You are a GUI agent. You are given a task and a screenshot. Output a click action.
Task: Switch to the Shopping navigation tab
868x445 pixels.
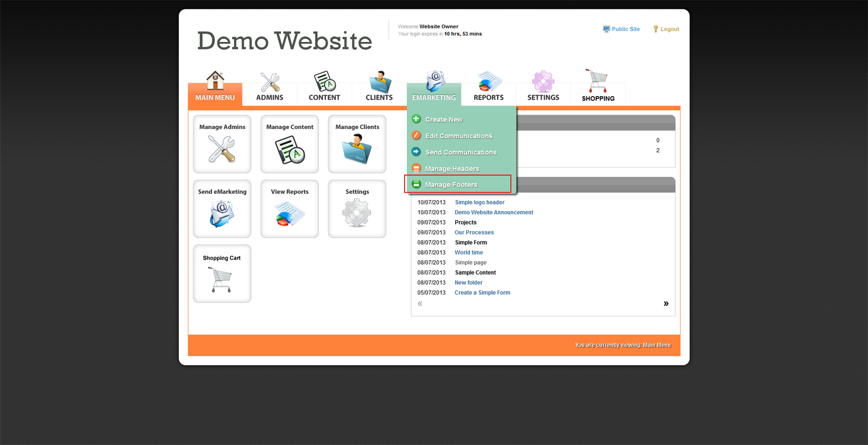[598, 88]
